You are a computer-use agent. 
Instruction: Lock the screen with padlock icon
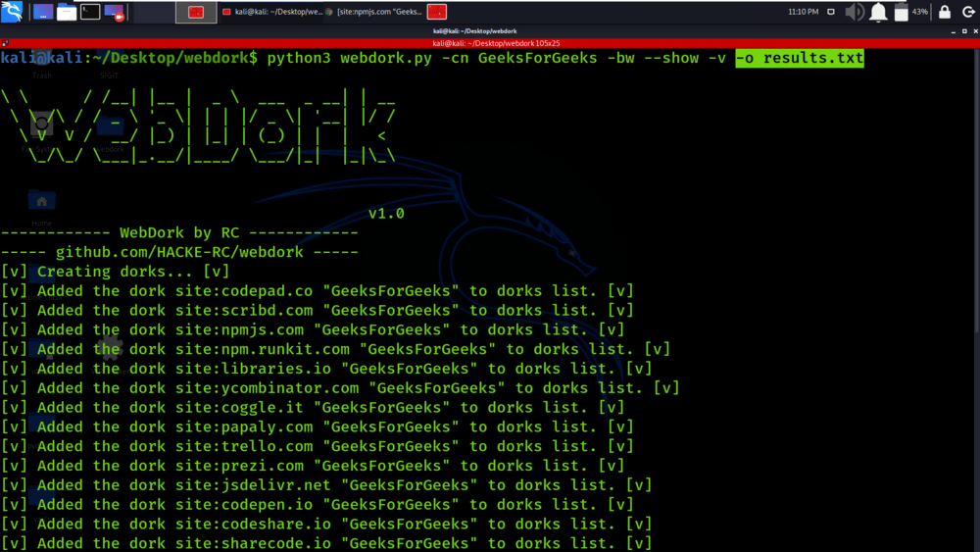pos(945,12)
